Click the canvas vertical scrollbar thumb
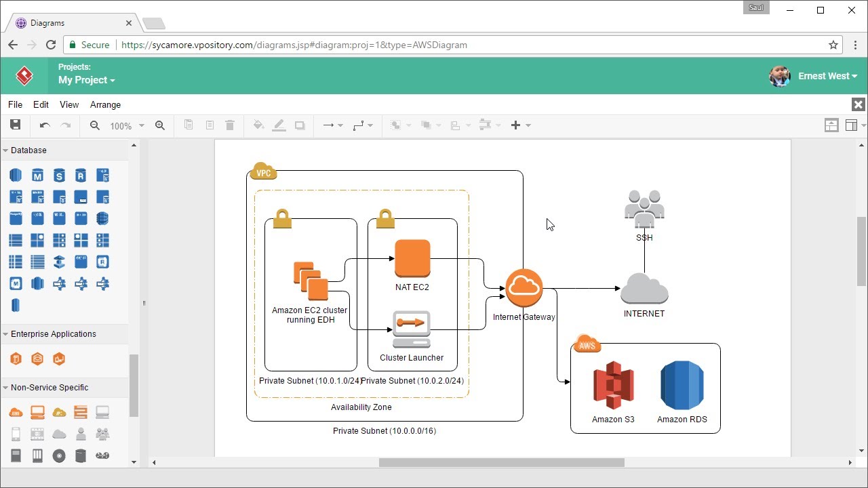The width and height of the screenshot is (868, 488). point(861,251)
